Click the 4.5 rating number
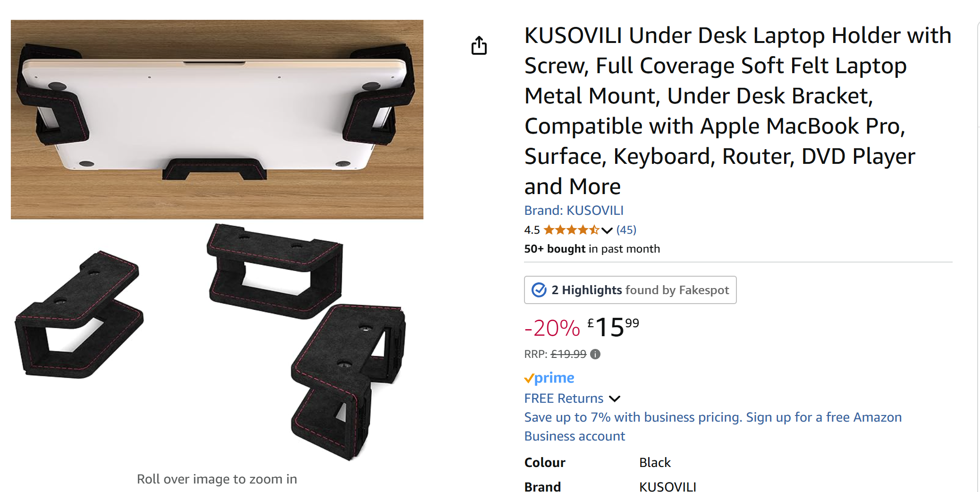 coord(532,230)
